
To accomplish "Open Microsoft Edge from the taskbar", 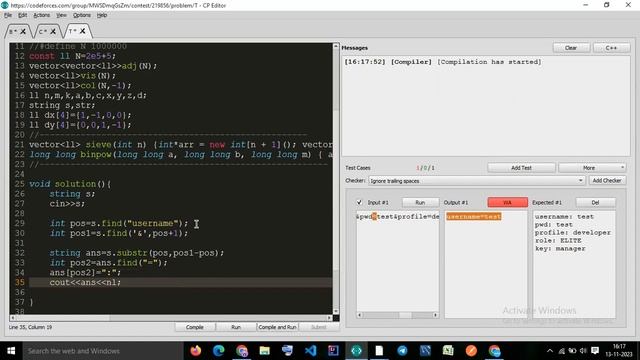I will (219, 351).
